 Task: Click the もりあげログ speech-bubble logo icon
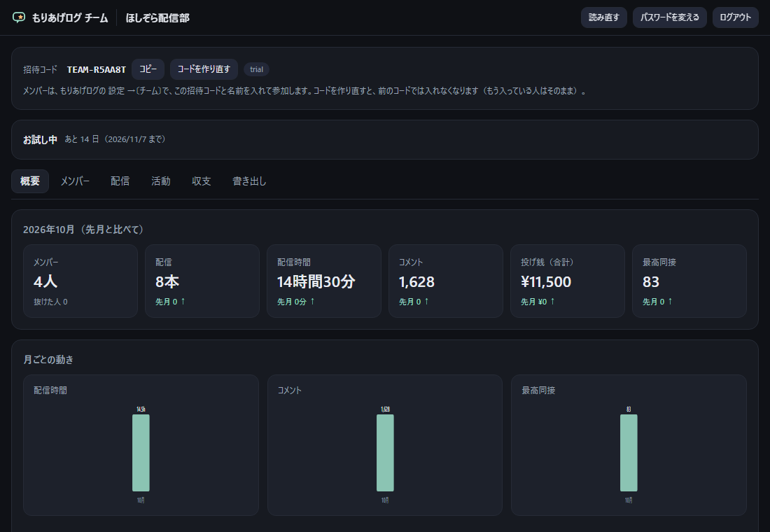[x=19, y=17]
